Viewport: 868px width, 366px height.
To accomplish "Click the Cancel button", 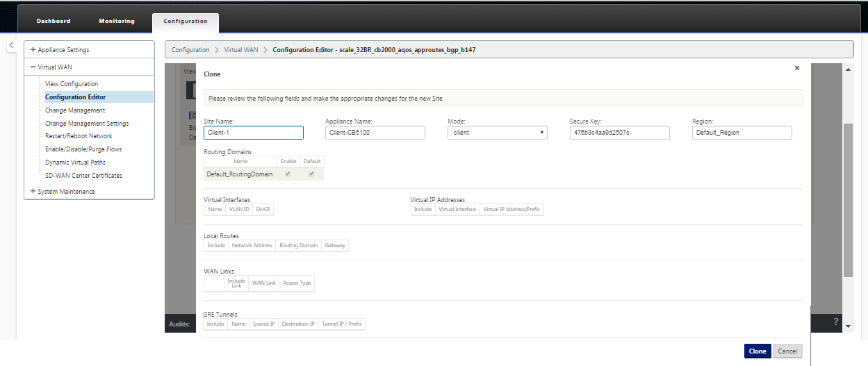I will (x=787, y=351).
